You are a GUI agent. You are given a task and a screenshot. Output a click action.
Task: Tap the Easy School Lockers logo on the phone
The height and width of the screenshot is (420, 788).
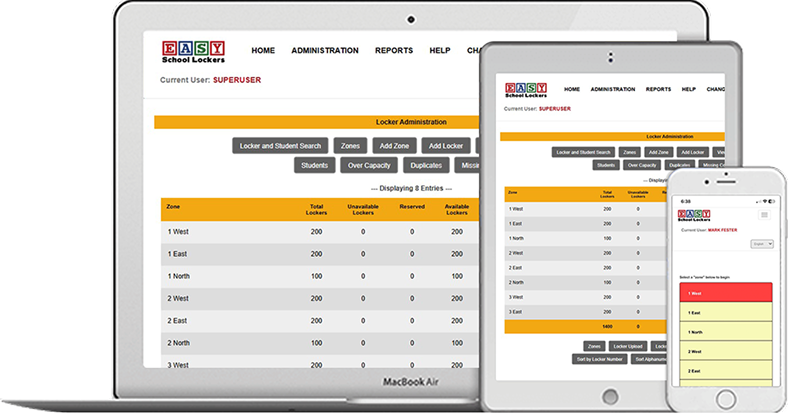coord(694,215)
